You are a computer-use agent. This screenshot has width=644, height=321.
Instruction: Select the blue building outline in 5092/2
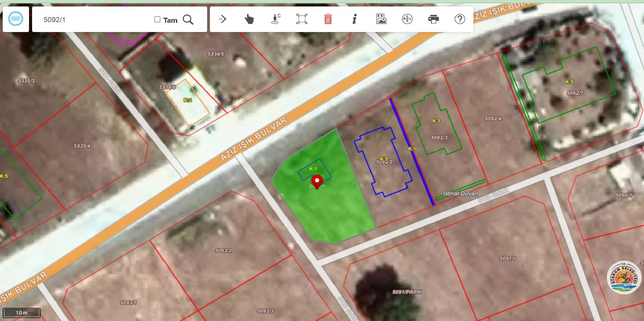point(383,162)
